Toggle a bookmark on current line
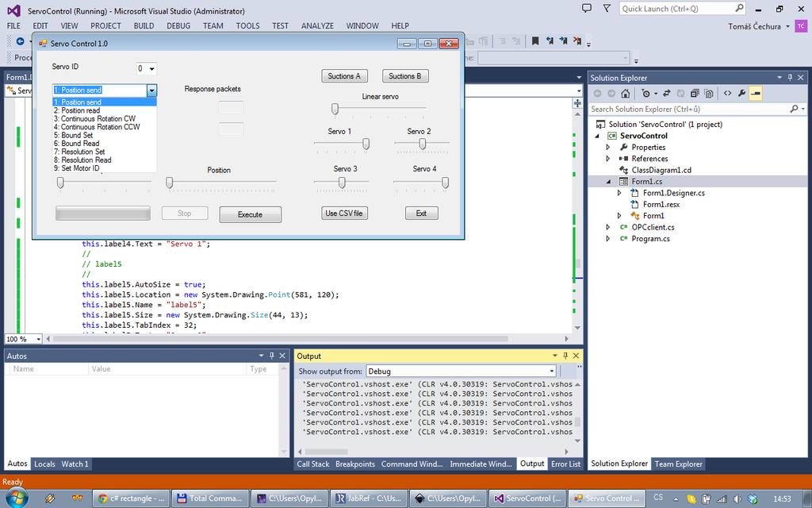Screen dimensions: 812x508 [x=535, y=41]
